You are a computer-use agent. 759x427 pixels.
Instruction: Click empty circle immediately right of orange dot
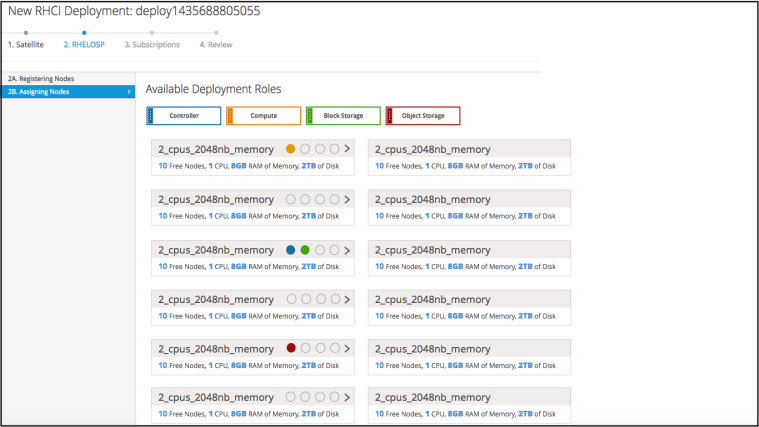[305, 149]
